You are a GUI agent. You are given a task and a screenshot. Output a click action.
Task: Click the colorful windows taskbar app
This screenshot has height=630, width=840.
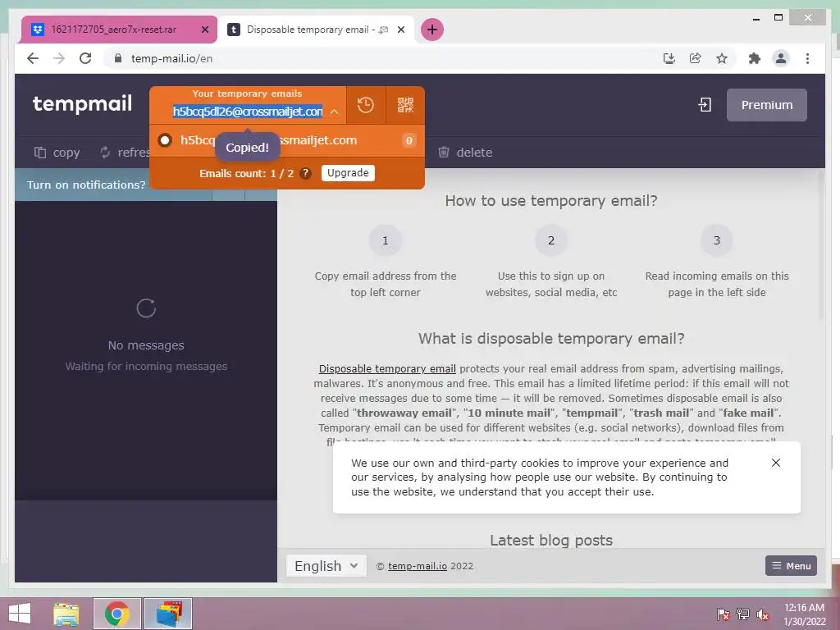tap(168, 614)
